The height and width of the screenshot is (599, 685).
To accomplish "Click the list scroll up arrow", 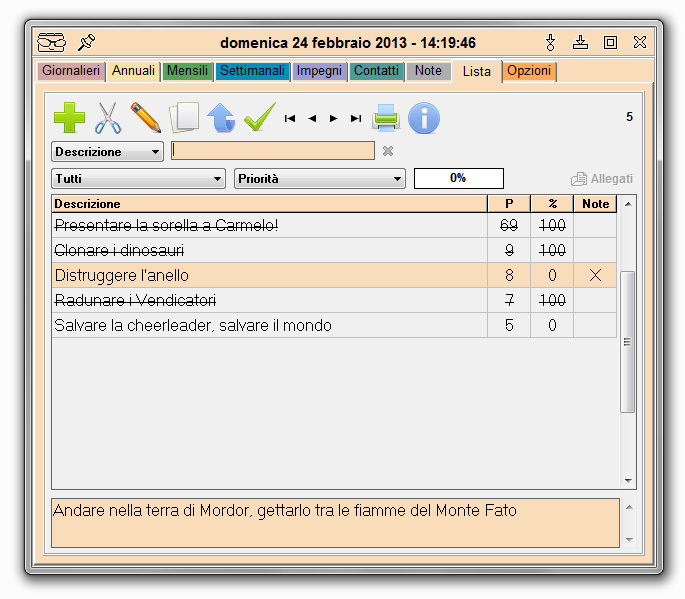I will pos(628,204).
